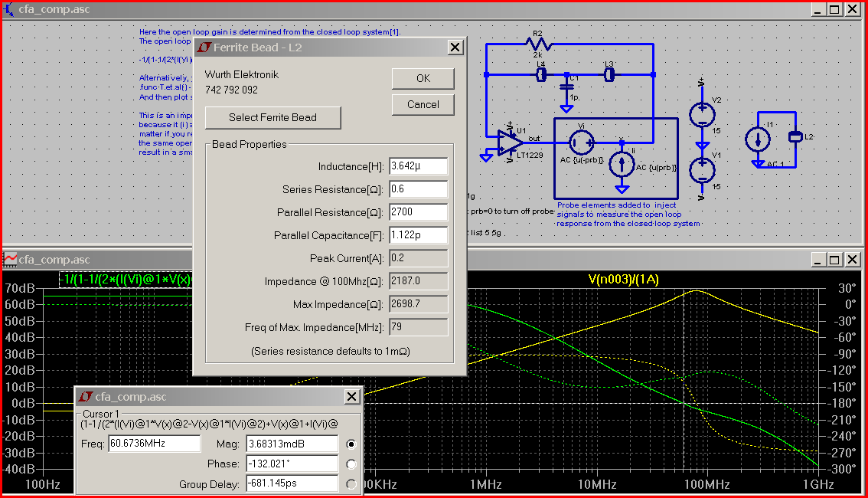Screen dimensions: 868x498
Task: Minimize the schematic cfa_comp.asc window
Action: (819, 9)
